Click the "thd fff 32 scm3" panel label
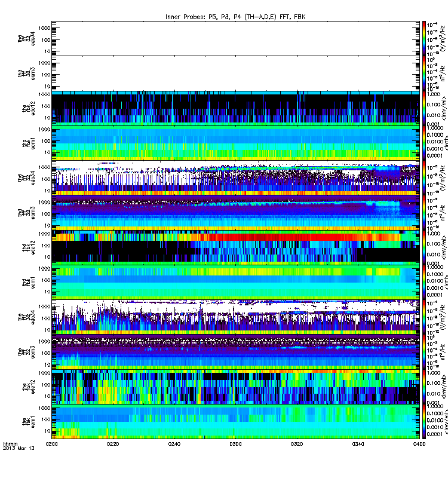This screenshot has width=448, height=478. [27, 213]
